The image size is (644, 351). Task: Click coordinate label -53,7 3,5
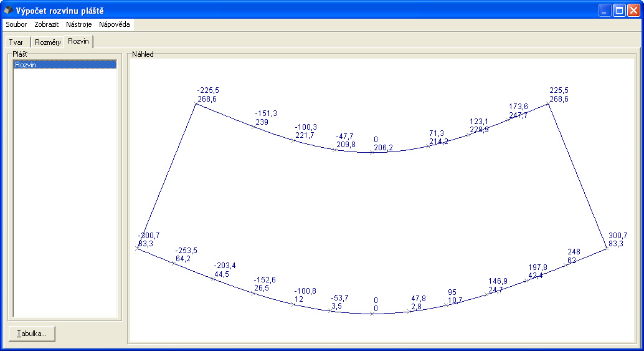tap(339, 302)
